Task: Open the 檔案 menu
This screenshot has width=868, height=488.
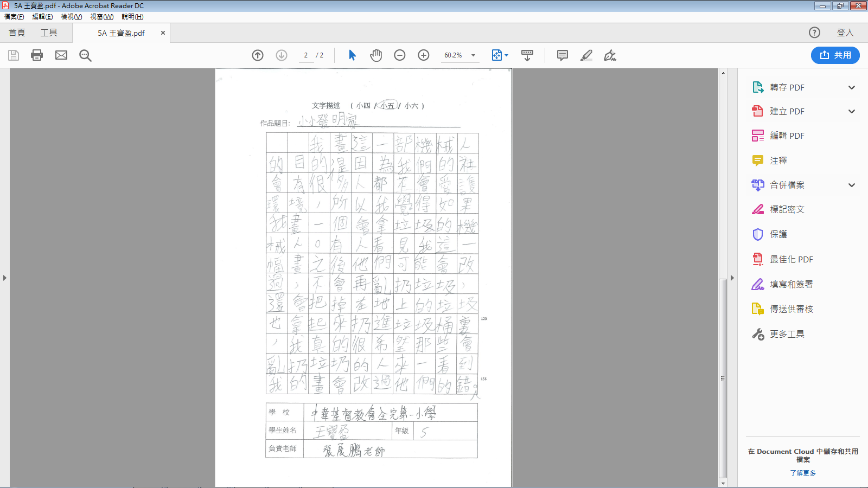Action: tap(14, 17)
